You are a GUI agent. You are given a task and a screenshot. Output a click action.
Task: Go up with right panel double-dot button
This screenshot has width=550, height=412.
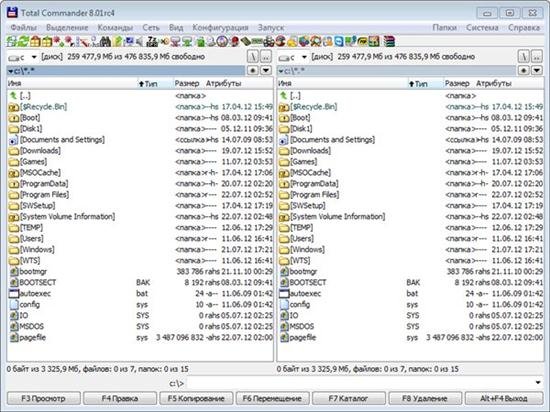coord(537,56)
